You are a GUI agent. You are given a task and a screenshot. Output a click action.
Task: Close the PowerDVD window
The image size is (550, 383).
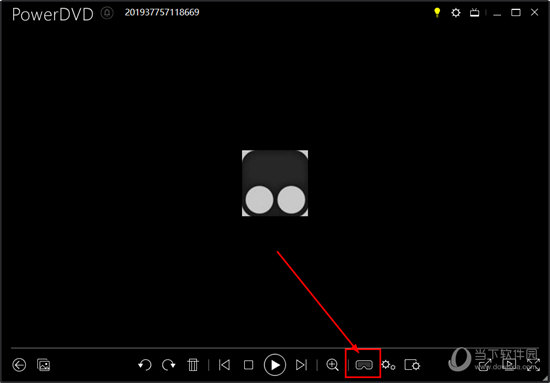[x=534, y=13]
